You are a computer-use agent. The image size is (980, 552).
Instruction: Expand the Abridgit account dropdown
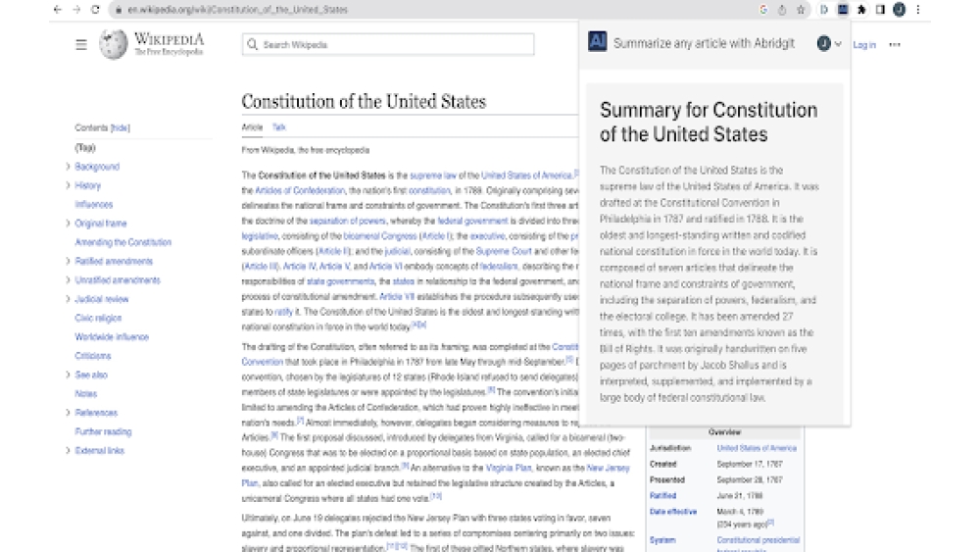click(829, 44)
